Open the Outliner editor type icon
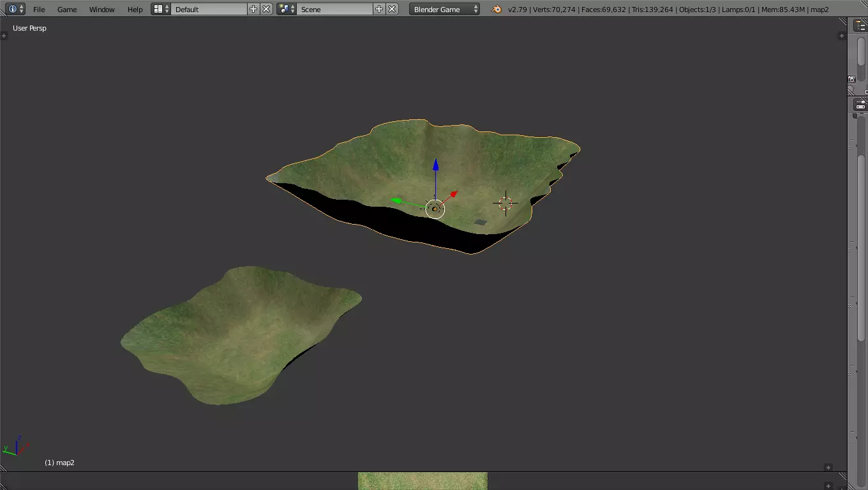The height and width of the screenshot is (490, 868). [860, 26]
